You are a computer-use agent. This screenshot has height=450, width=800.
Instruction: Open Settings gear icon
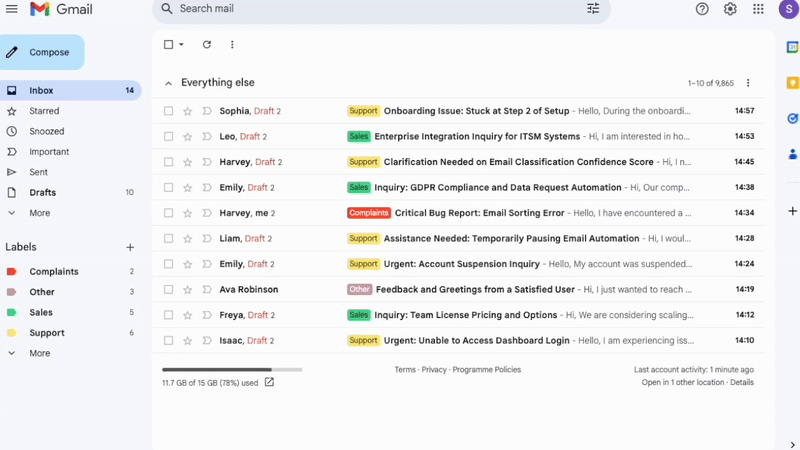click(730, 9)
